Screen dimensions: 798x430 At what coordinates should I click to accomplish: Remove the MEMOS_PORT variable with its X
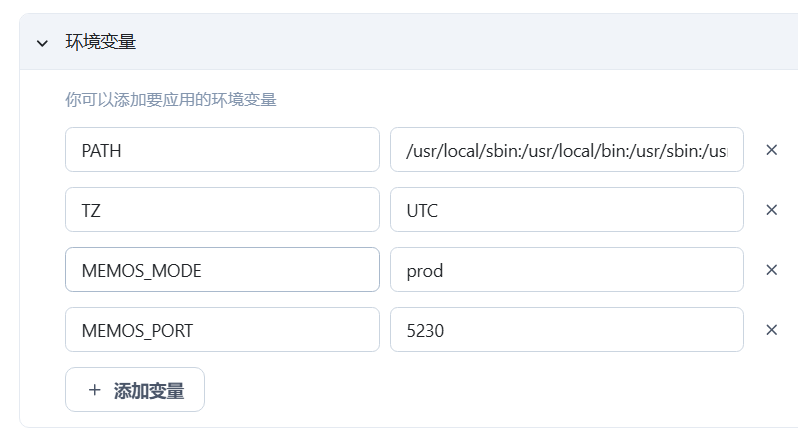pyautogui.click(x=771, y=330)
